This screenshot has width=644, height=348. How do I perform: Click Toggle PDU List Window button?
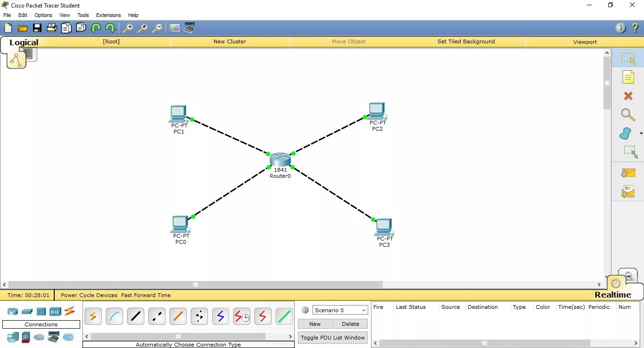(333, 338)
